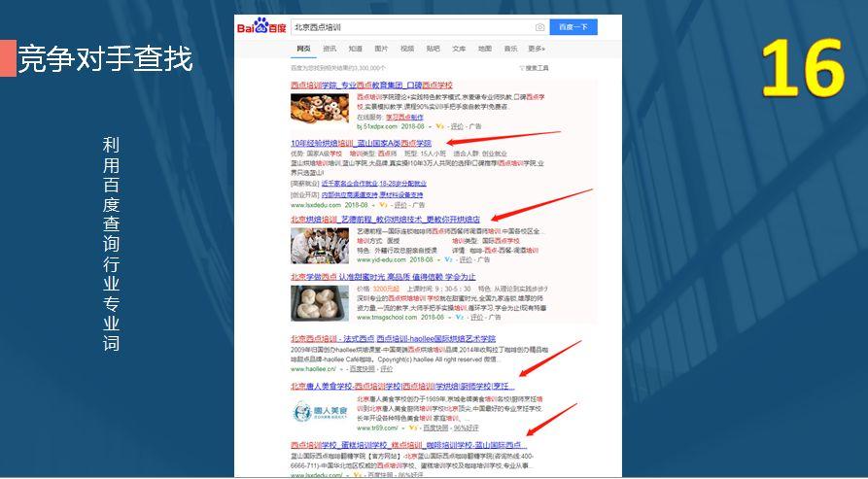Open result 西点培训学院_专业西点教育集团

[x=371, y=86]
